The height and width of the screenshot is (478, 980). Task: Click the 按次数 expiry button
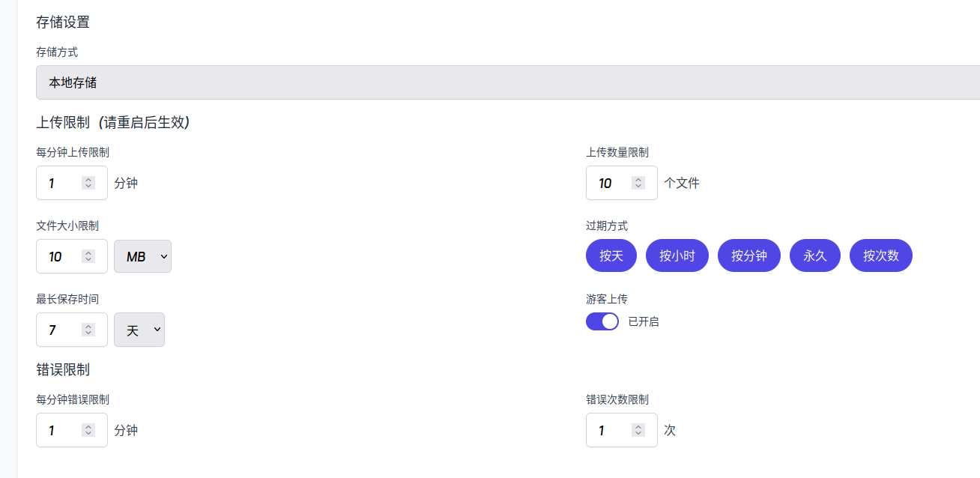pyautogui.click(x=881, y=255)
